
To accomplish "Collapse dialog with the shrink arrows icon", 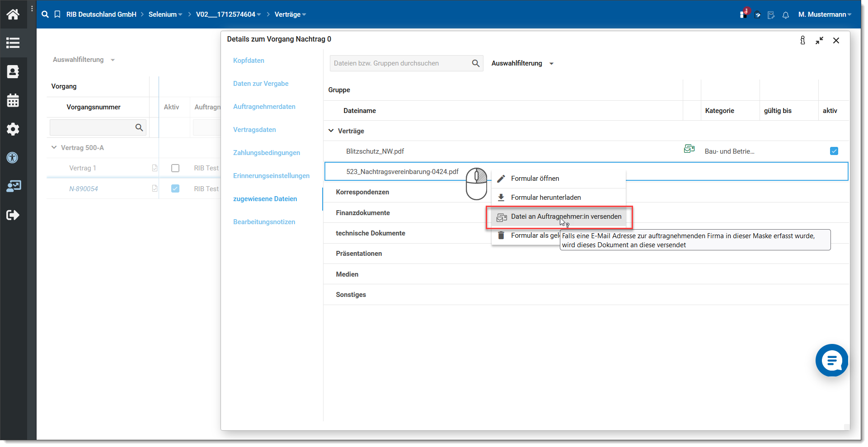I will click(819, 40).
